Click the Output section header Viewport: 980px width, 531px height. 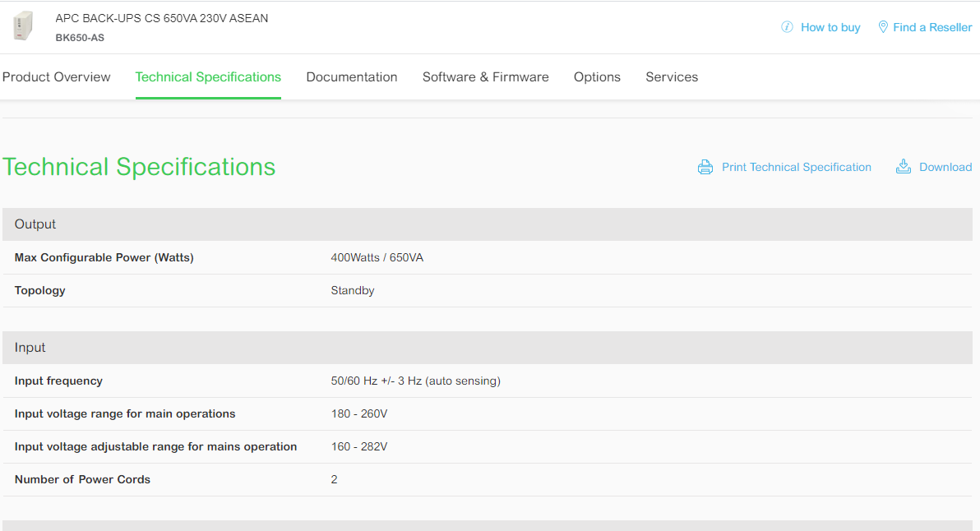pyautogui.click(x=488, y=224)
